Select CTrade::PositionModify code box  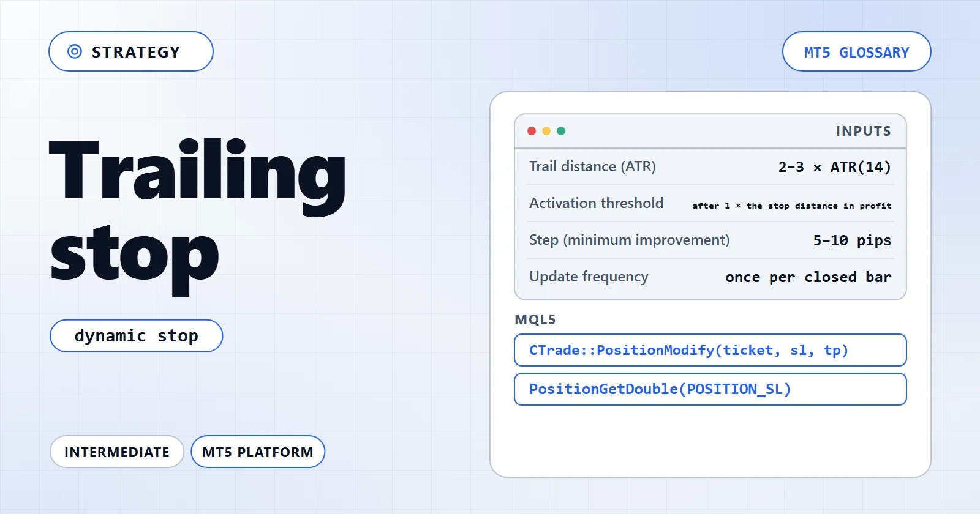coord(710,350)
